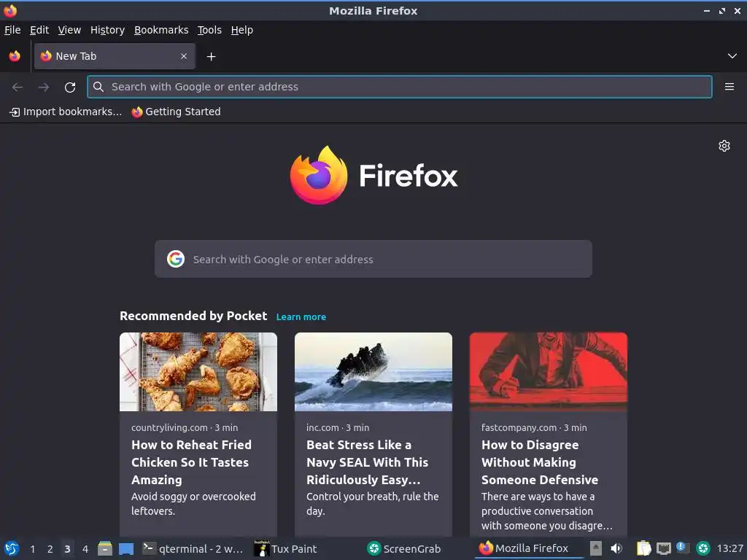Open the red fastcompany article thumbnail
Screen dimensions: 747x560
pos(549,371)
